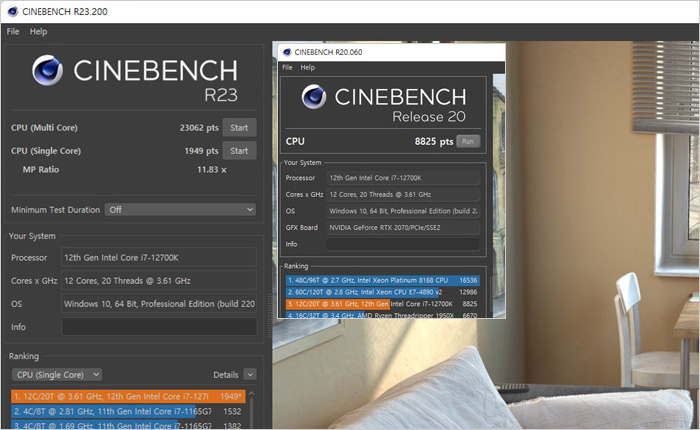Screen dimensions: 700x430
Task: Open the File menu in Cinebench R20 window
Action: pyautogui.click(x=287, y=67)
